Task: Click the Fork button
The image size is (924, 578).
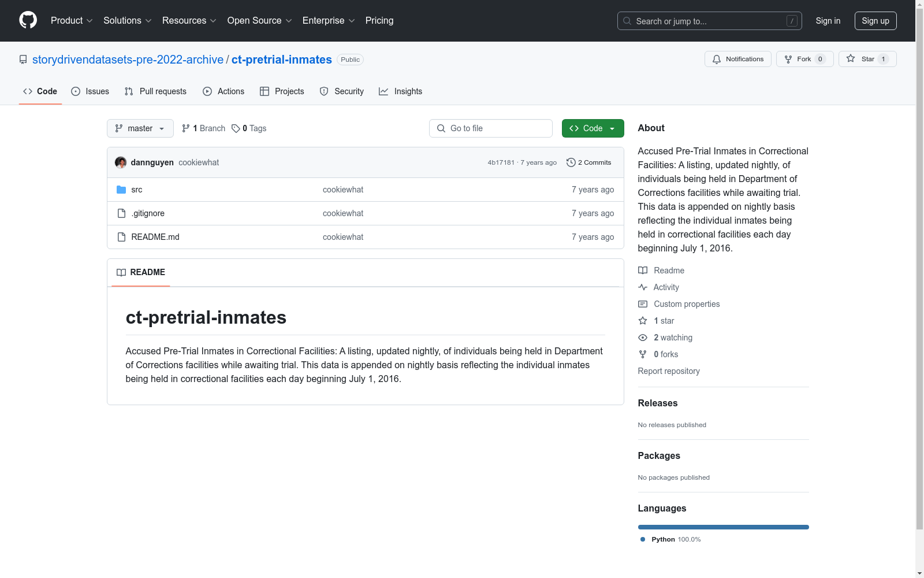Action: [805, 59]
